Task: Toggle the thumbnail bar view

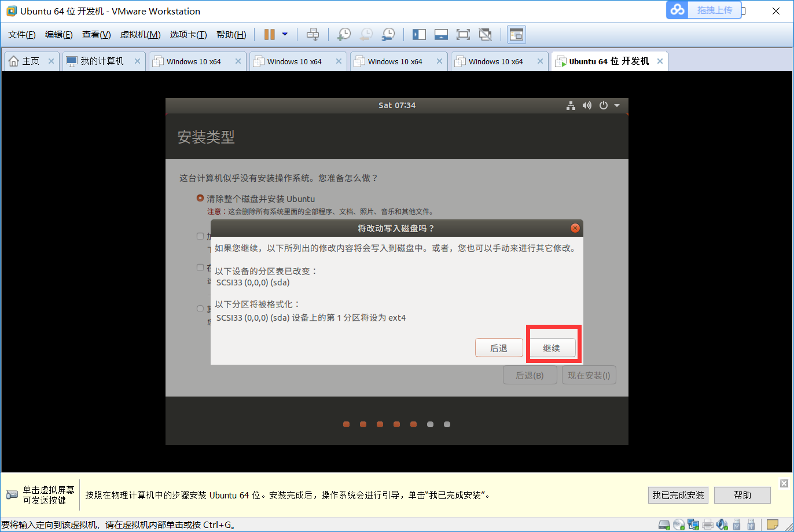Action: click(441, 35)
